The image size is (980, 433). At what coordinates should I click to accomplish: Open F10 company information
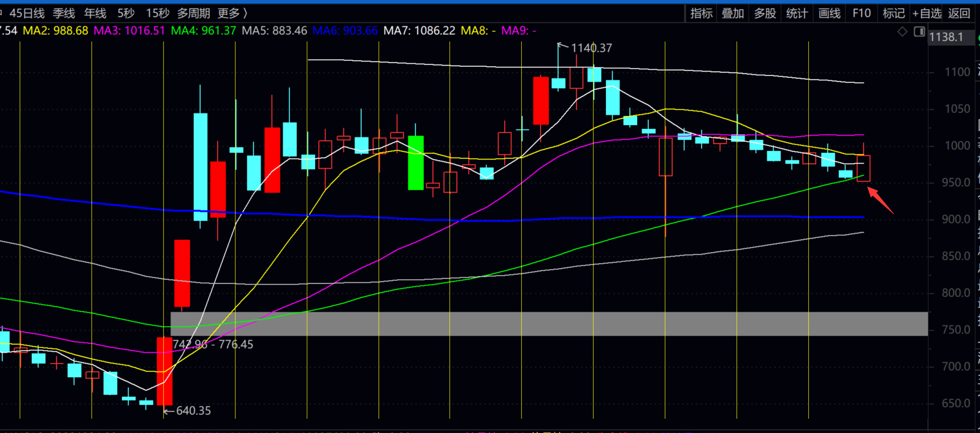pyautogui.click(x=862, y=13)
